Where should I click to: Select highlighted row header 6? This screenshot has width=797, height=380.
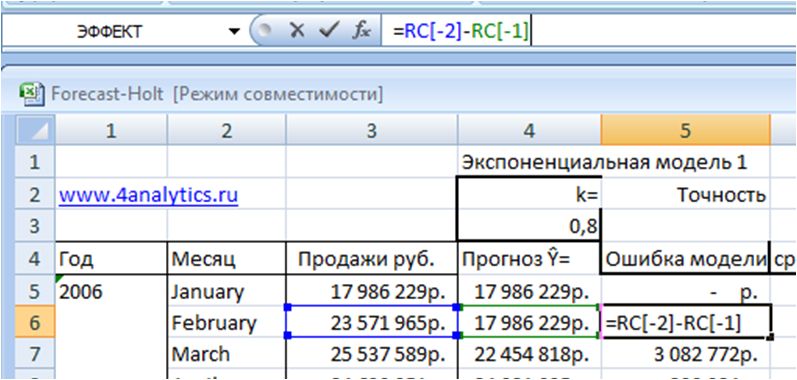coord(35,323)
